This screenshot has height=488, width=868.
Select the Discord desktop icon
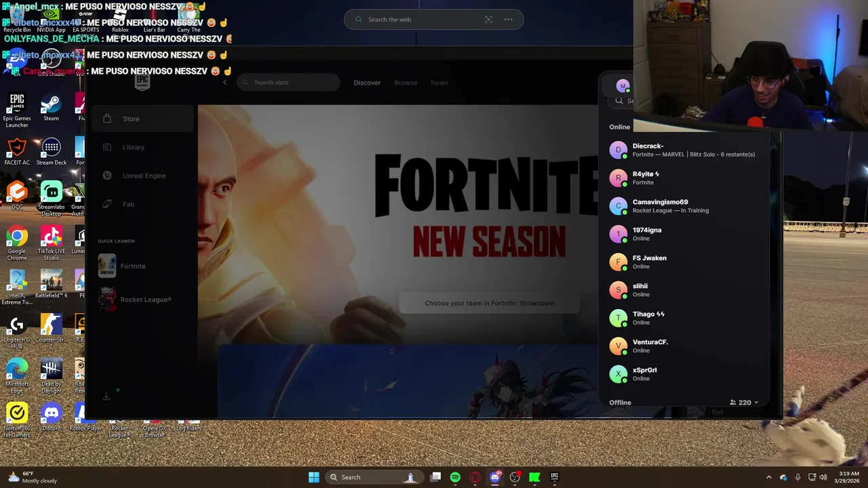[x=51, y=418]
